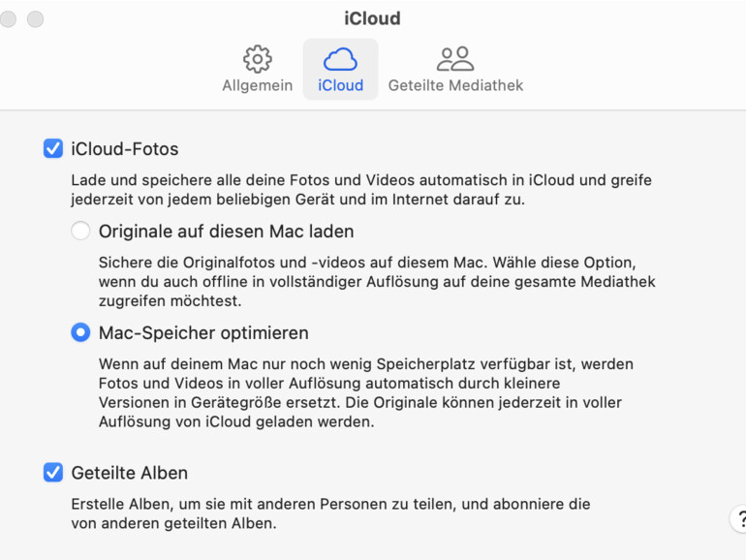
Task: Click the blue cloud icon
Action: pos(340,58)
